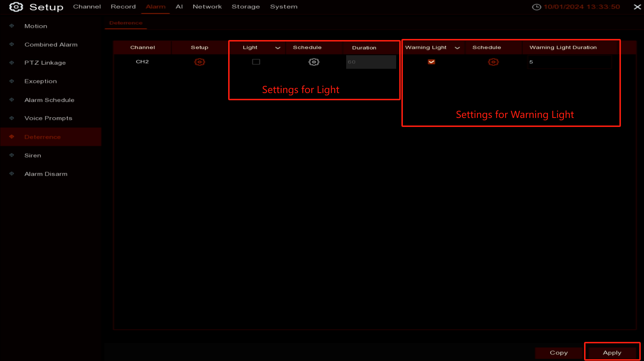This screenshot has width=644, height=361.
Task: Open Exception in sidebar
Action: (40, 82)
